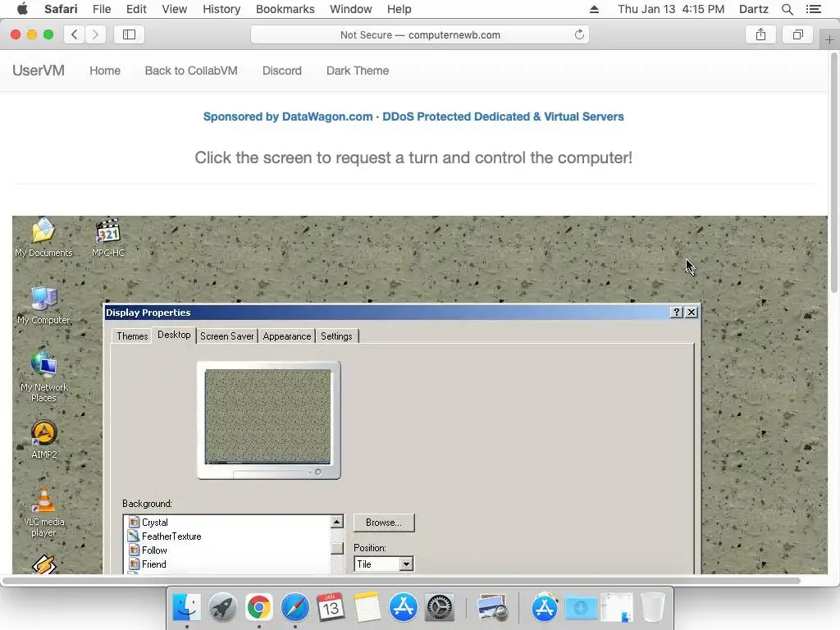Screen dimensions: 840x630
Task: Open the My Documents desktop icon
Action: click(43, 237)
